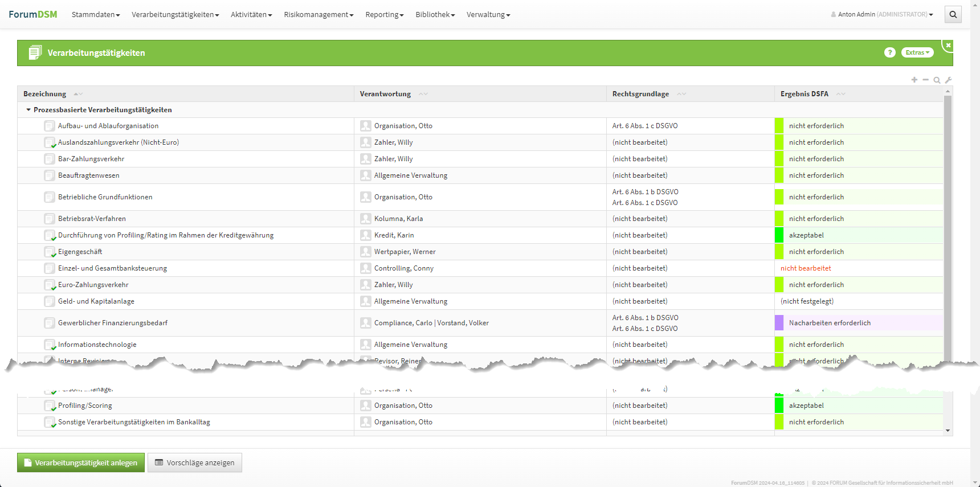The width and height of the screenshot is (980, 487).
Task: Sort by the Bezeichnung column
Action: pos(46,94)
